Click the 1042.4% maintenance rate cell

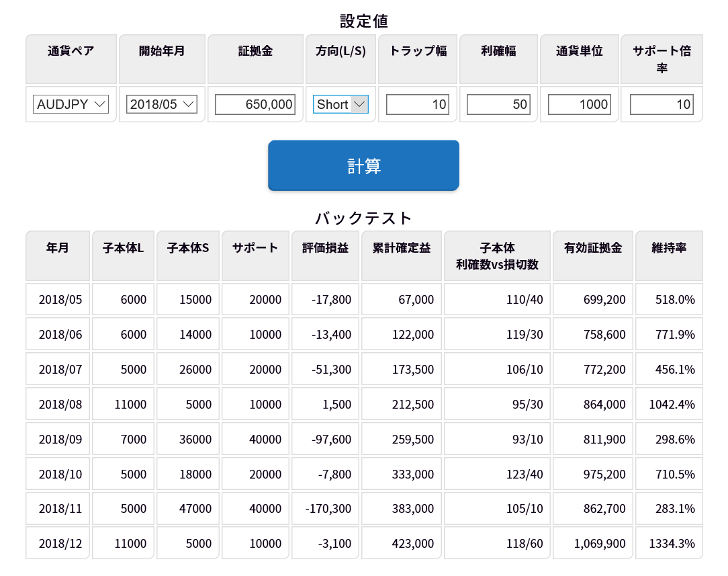coord(669,404)
